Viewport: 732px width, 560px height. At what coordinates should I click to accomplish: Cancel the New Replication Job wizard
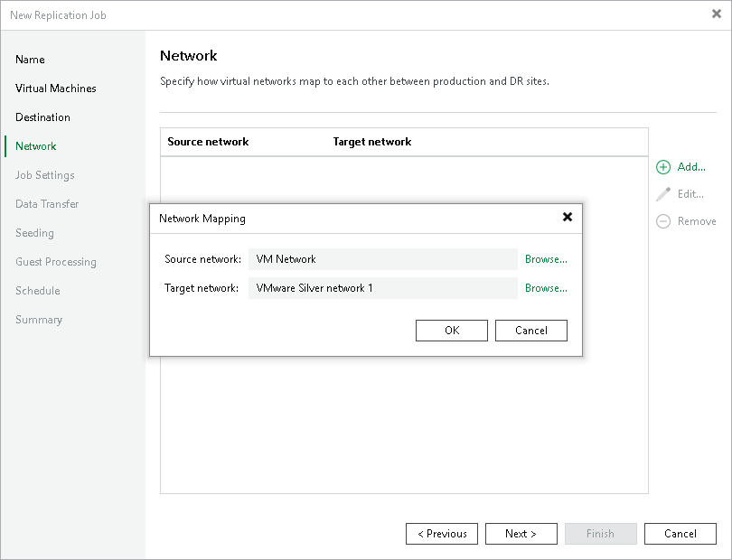pyautogui.click(x=680, y=533)
